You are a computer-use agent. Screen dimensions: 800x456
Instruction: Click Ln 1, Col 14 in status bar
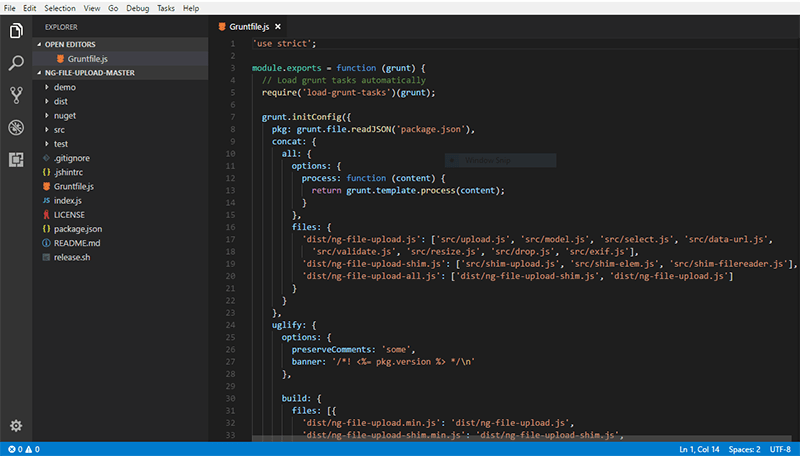699,449
